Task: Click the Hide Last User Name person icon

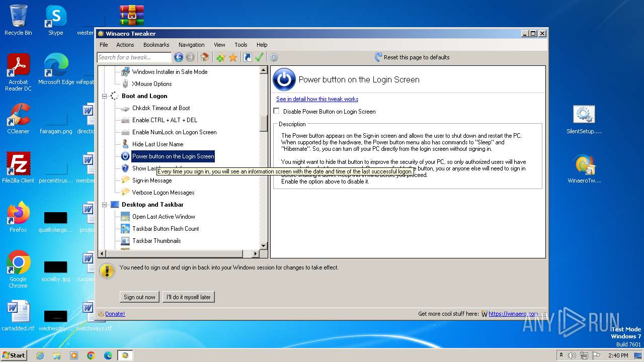Action: [x=125, y=144]
